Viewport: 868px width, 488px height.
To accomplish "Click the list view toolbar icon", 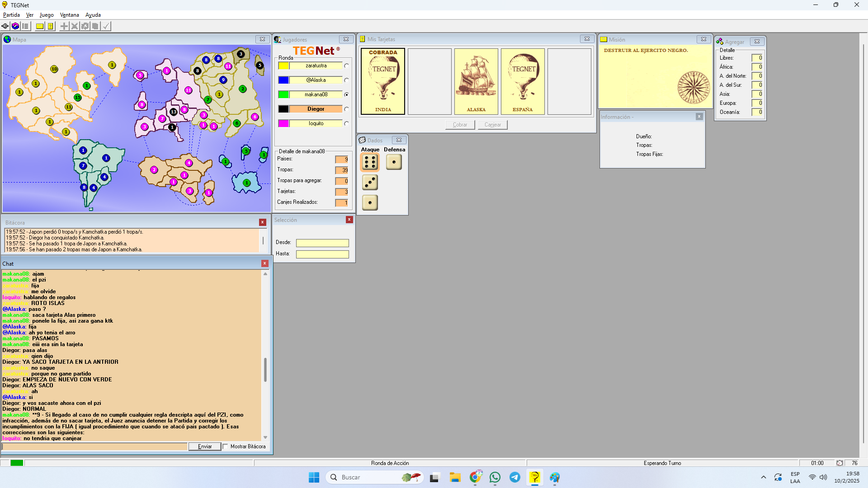I will tap(25, 26).
